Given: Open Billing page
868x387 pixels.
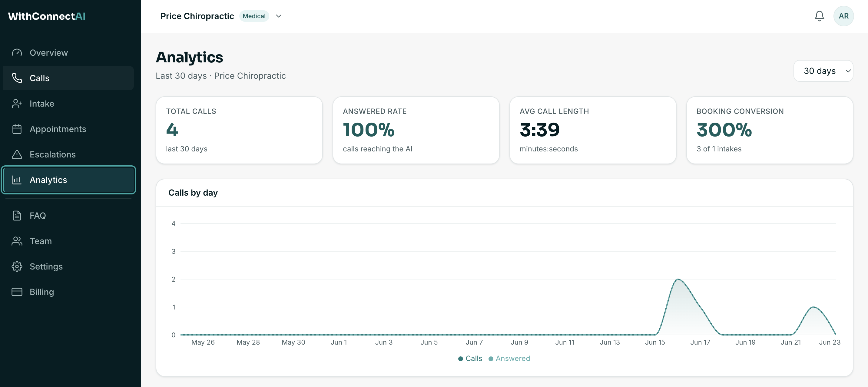Looking at the screenshot, I should [x=68, y=292].
